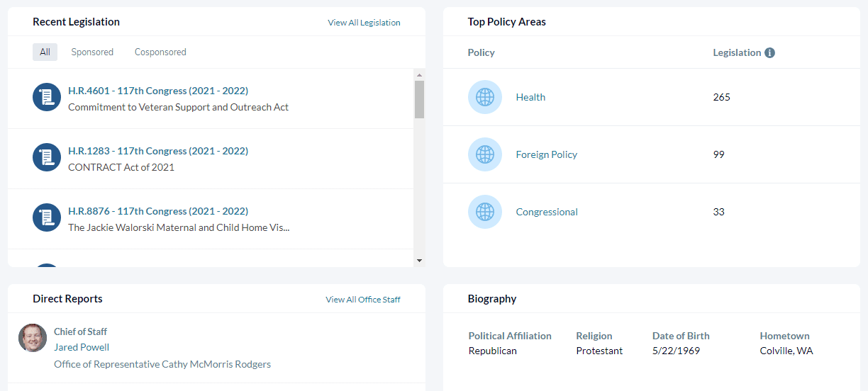The height and width of the screenshot is (391, 868).
Task: Click the legislation list scroll-down arrow
Action: [419, 261]
